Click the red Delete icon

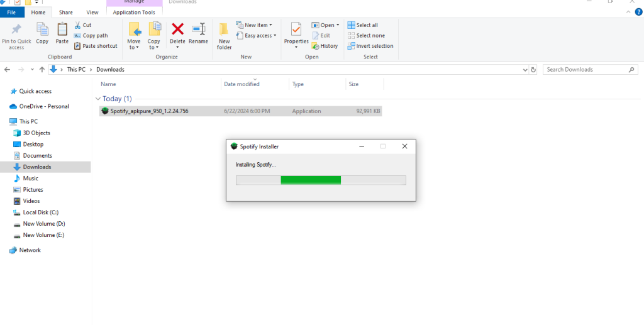(x=177, y=29)
